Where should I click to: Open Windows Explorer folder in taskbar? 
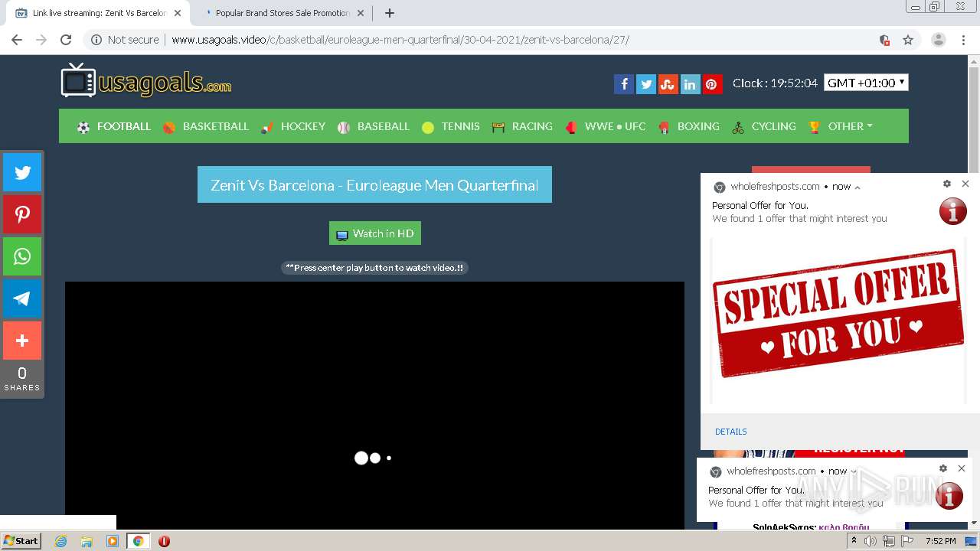click(x=87, y=541)
